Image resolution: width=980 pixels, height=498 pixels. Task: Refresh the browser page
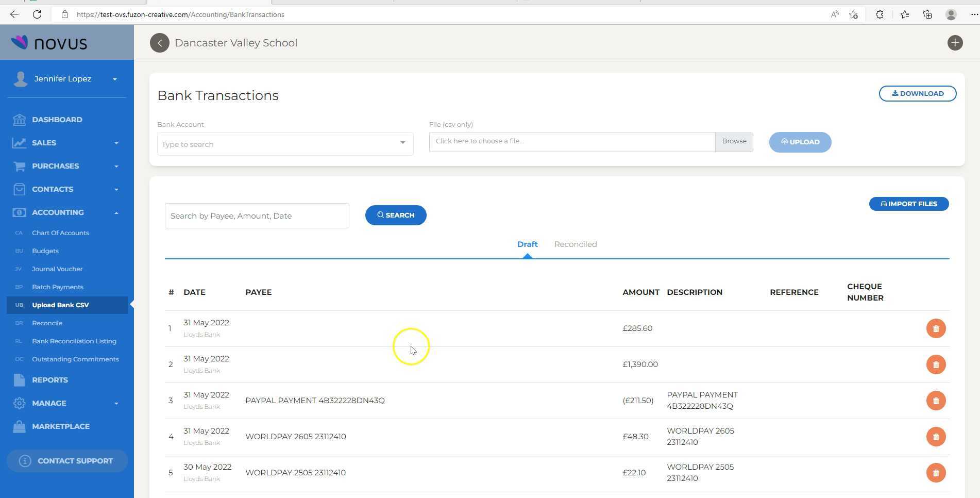click(x=37, y=14)
